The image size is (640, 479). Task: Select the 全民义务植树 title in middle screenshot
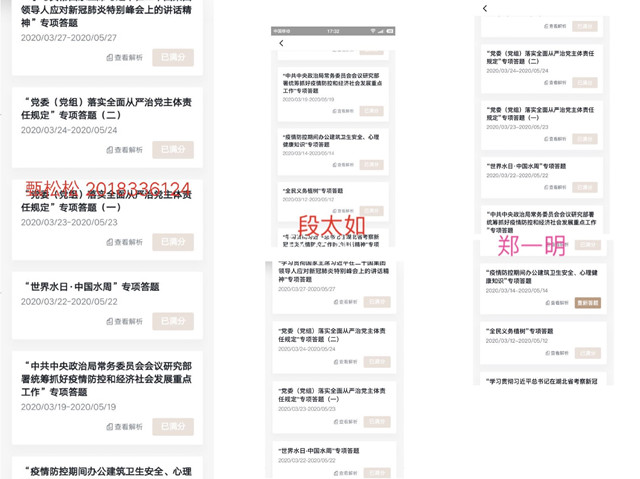313,191
